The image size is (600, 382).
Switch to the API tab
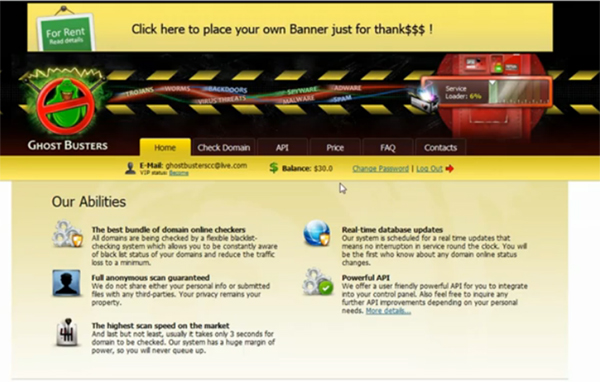coord(282,147)
